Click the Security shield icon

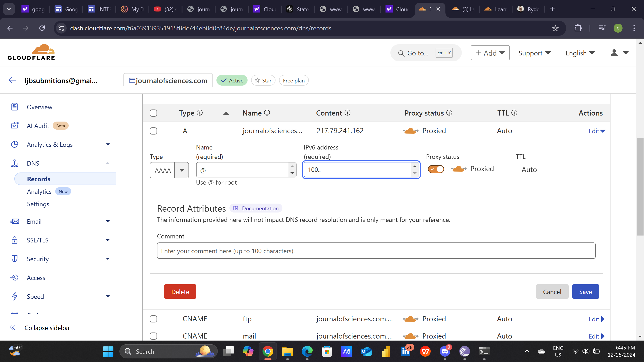(x=15, y=259)
